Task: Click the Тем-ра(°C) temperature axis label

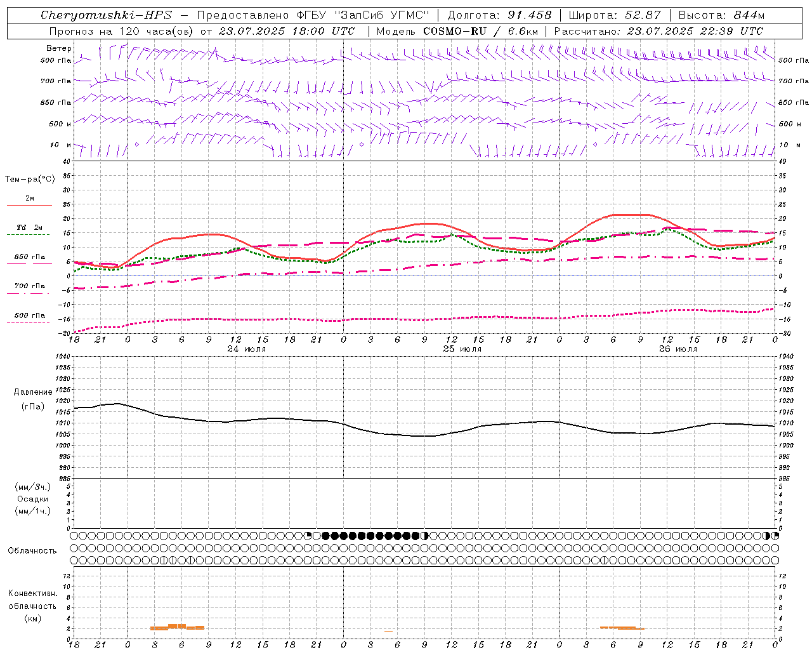Action: coord(30,180)
